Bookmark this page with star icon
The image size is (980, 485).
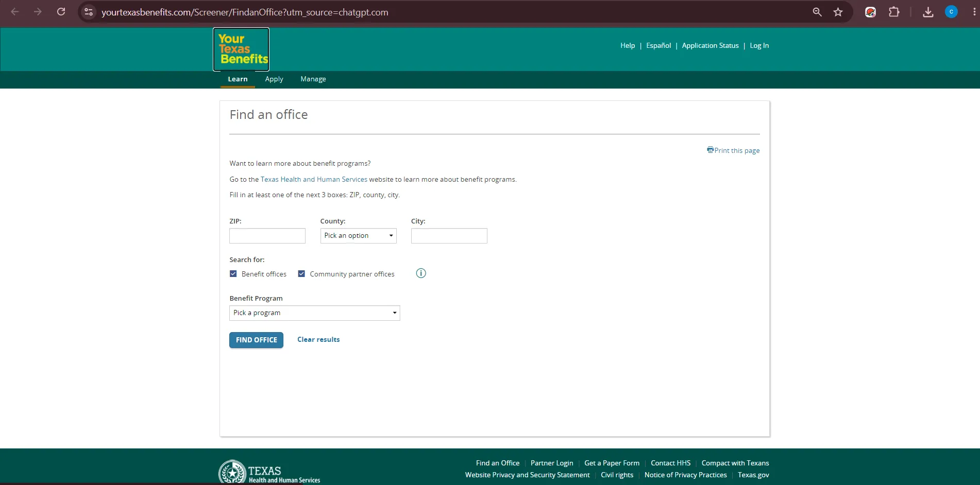click(x=838, y=12)
